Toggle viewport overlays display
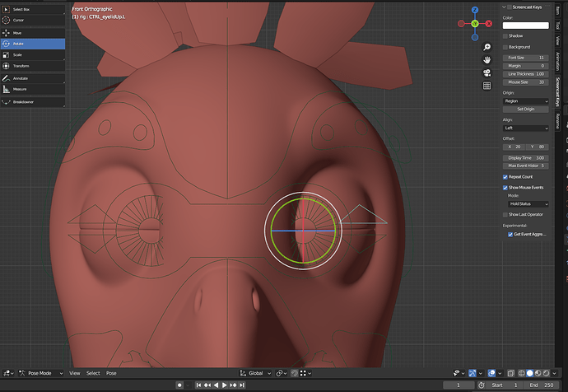Viewport: 568px width, 392px height. click(x=491, y=373)
